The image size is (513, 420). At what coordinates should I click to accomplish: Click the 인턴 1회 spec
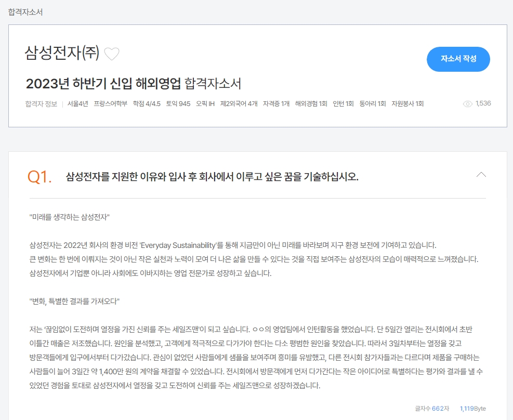343,103
